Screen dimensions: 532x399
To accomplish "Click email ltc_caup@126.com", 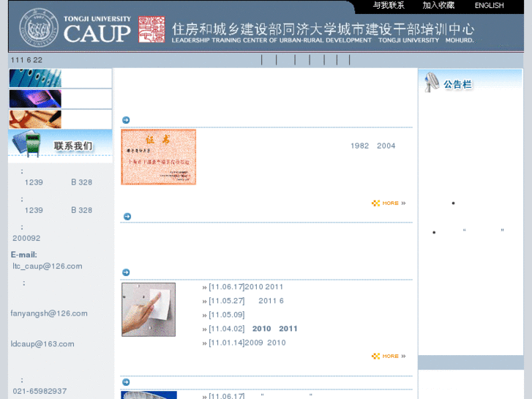I will [x=47, y=266].
